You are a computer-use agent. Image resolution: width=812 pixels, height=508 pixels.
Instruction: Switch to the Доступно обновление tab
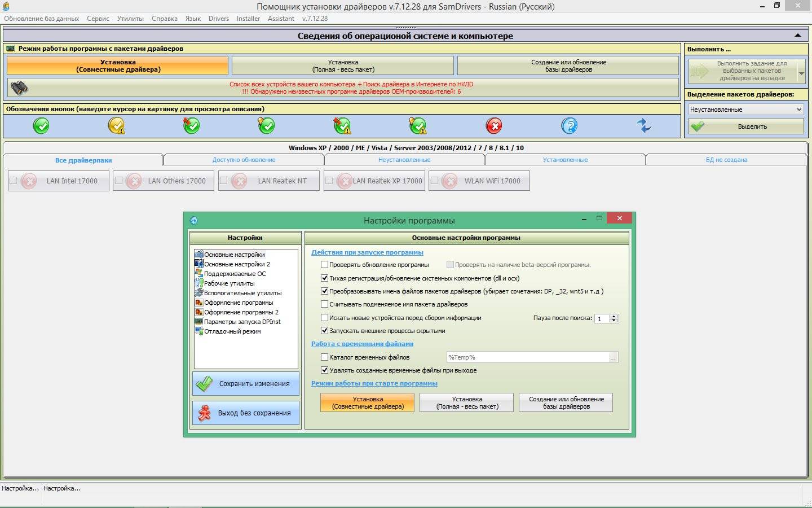[244, 160]
